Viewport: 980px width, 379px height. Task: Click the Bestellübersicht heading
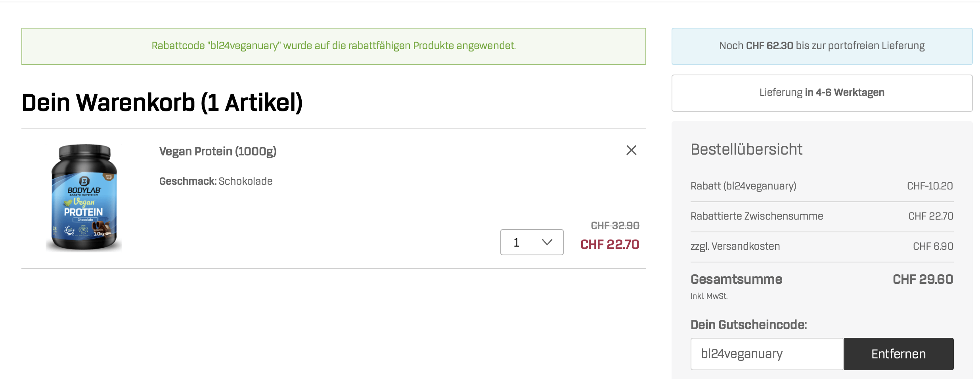(746, 149)
